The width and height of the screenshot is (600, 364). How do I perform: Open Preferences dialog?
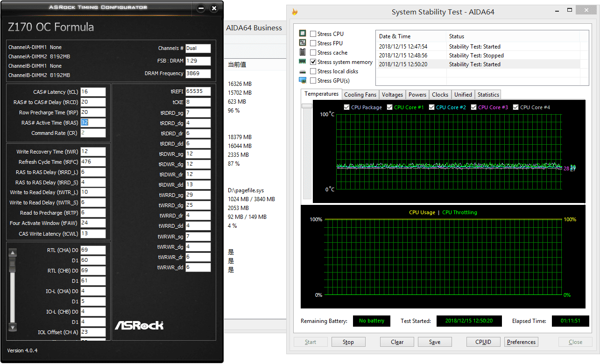coord(521,342)
